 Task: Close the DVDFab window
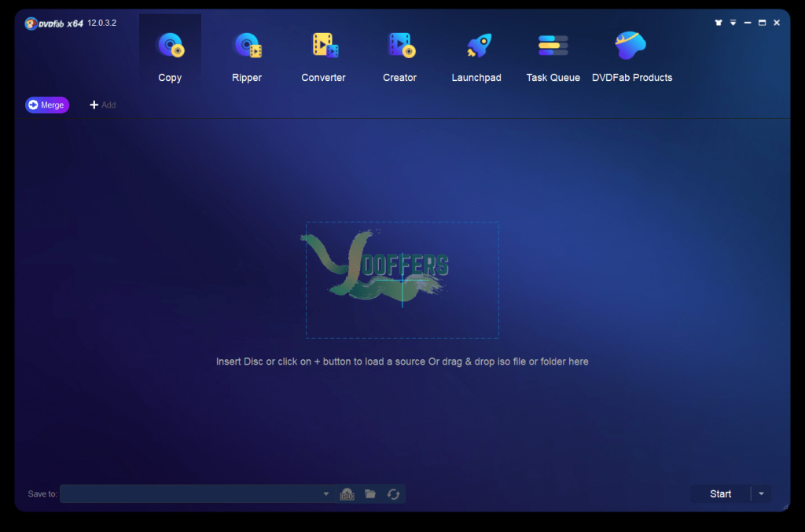click(777, 23)
